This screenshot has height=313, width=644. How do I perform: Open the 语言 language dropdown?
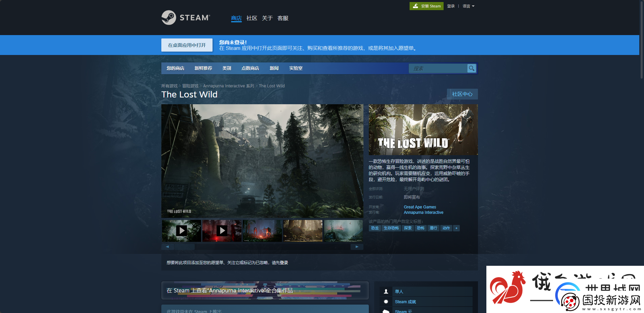coord(469,6)
